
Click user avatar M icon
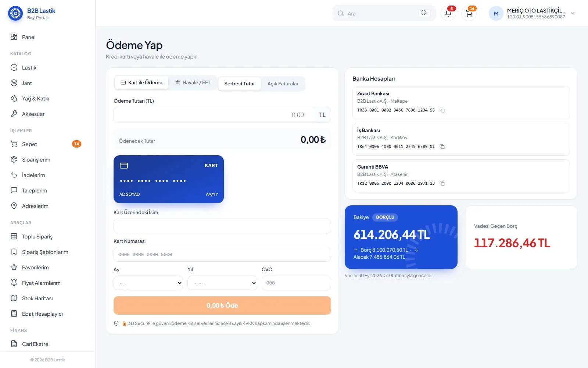(x=496, y=14)
